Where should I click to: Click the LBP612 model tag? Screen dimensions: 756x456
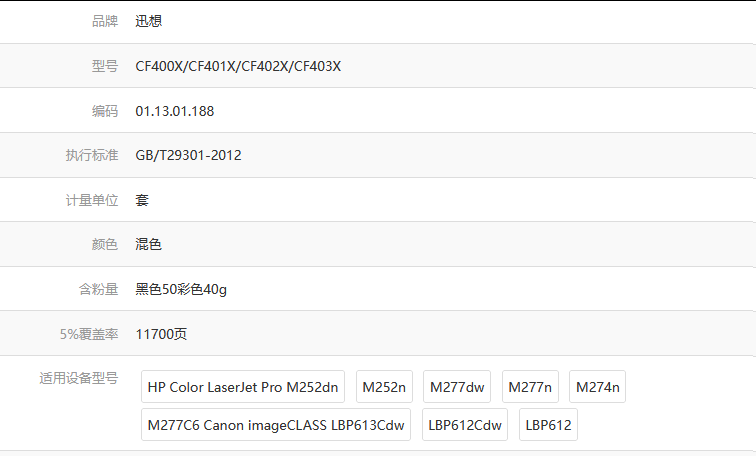coord(549,425)
